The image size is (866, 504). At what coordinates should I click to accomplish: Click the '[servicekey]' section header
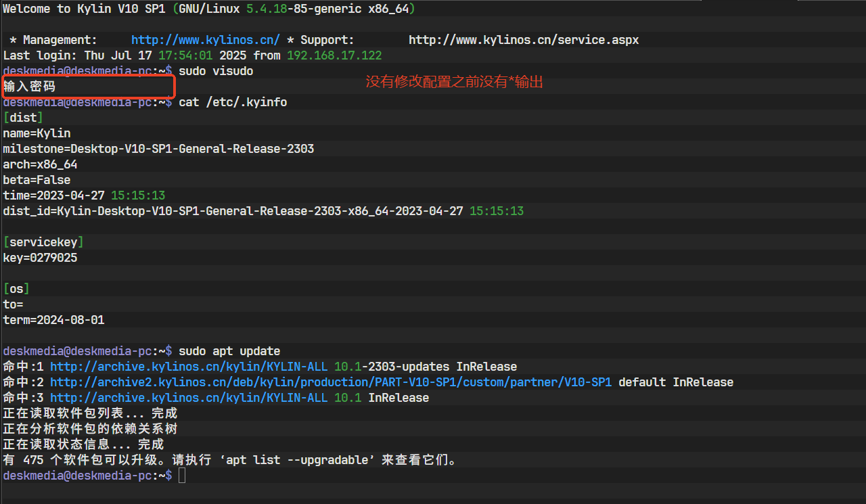[x=43, y=242]
